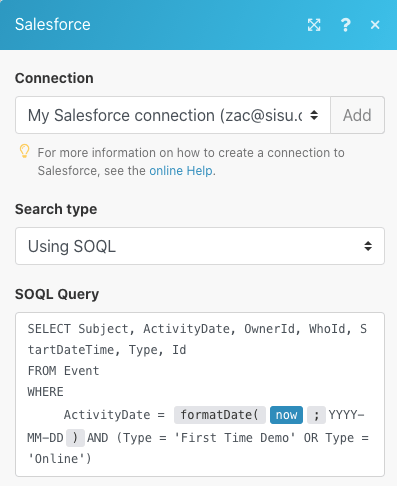Click the 'First Time Demo' text
Image resolution: width=397 pixels, height=486 pixels.
[x=235, y=438]
